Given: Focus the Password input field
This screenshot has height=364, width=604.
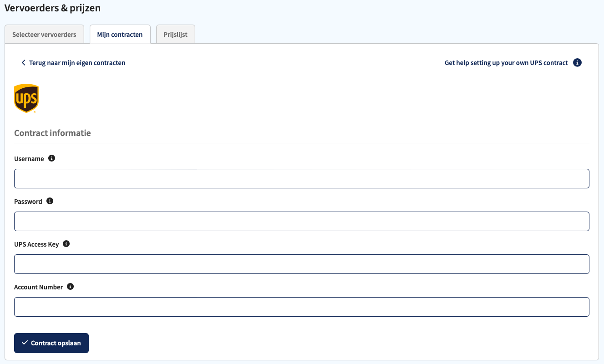Looking at the screenshot, I should [x=302, y=221].
